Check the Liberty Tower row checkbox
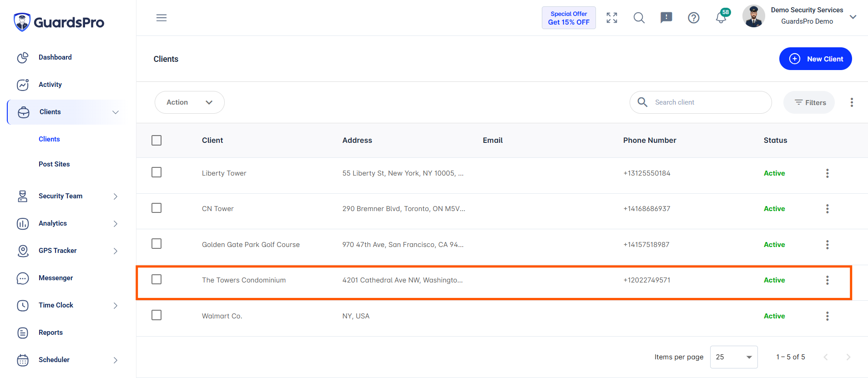 [x=156, y=172]
